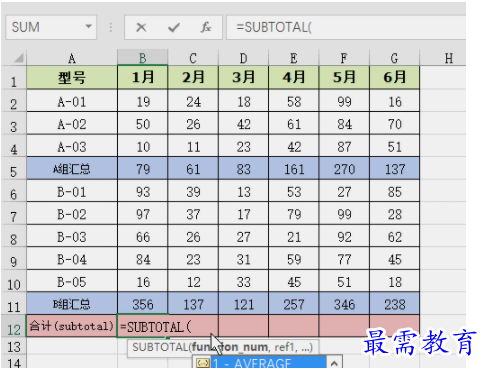Click the 2月 header cell

pos(193,78)
